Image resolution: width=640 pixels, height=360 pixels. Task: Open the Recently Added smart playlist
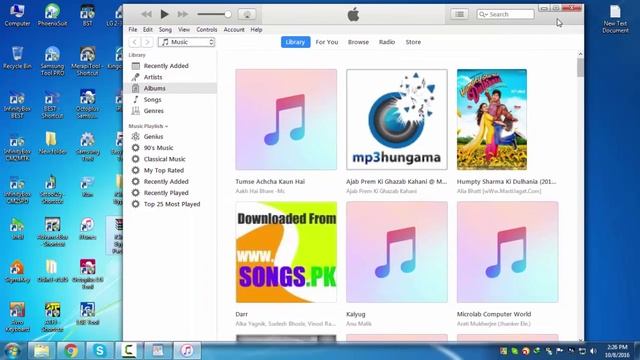coord(170,182)
